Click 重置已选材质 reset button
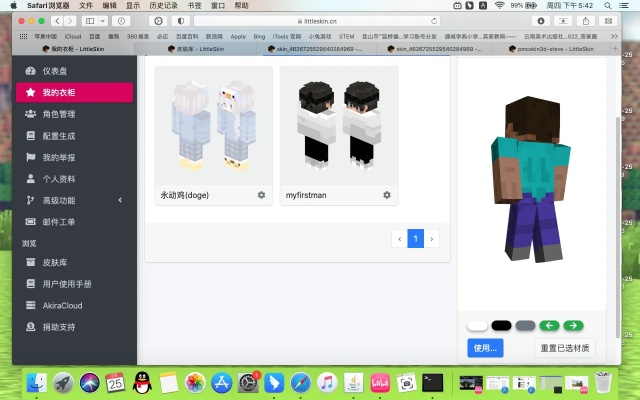 (565, 348)
